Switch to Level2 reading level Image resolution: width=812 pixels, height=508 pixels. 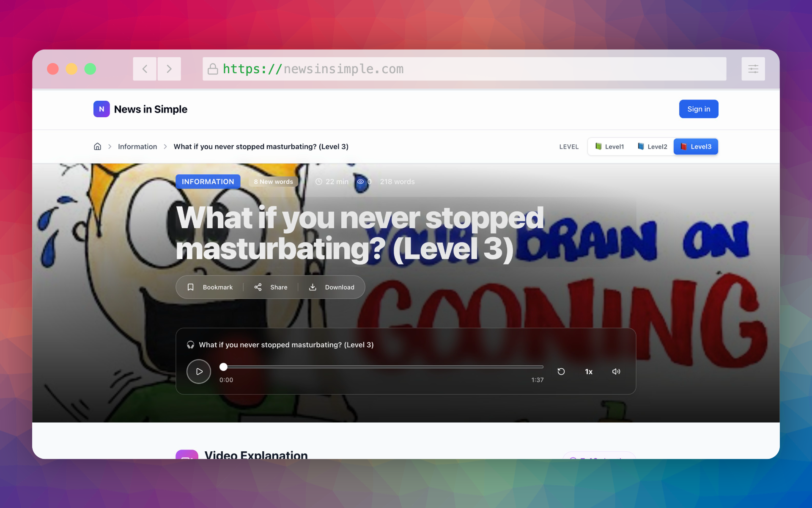click(x=652, y=146)
